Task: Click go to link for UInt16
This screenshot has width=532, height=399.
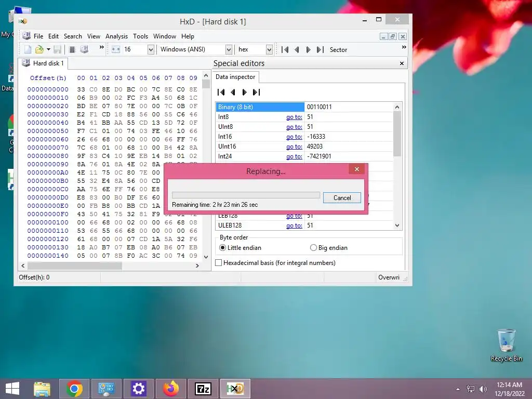Action: point(294,147)
